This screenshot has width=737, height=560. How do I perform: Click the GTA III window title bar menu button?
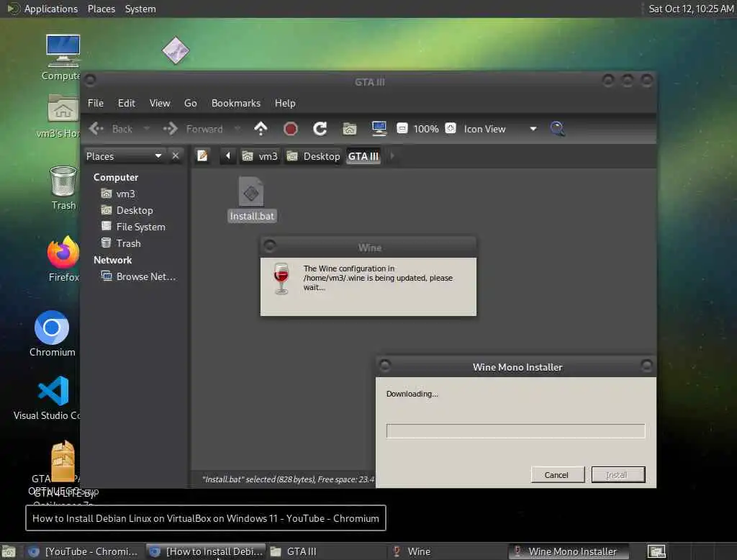point(90,81)
